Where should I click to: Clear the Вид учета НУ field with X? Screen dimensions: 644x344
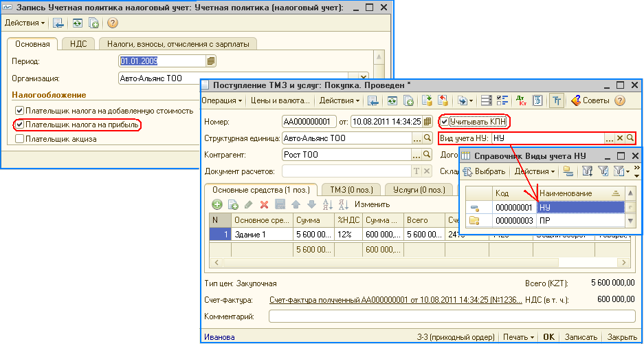pyautogui.click(x=619, y=138)
